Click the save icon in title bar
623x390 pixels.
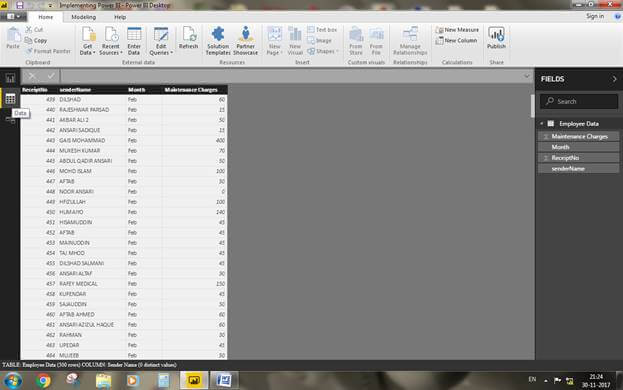(x=19, y=5)
